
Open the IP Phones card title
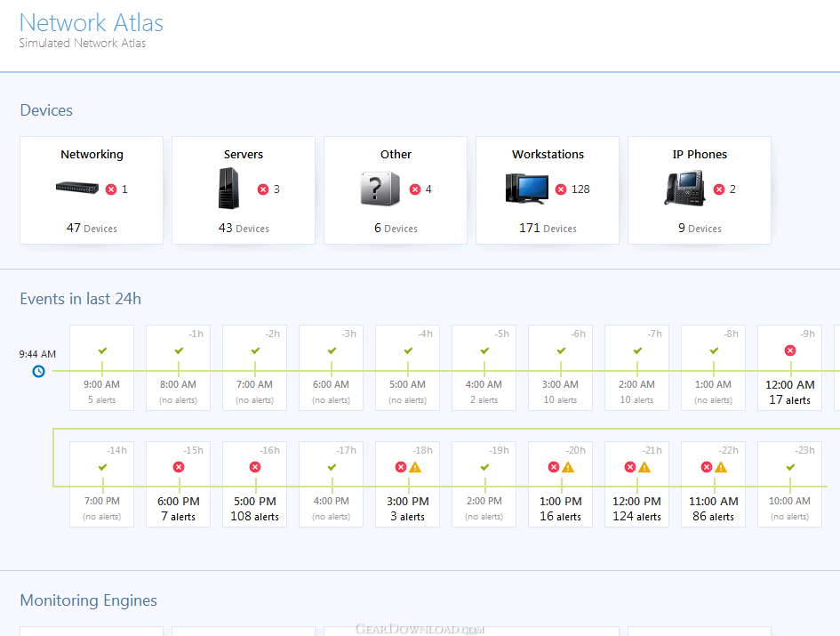coord(700,155)
